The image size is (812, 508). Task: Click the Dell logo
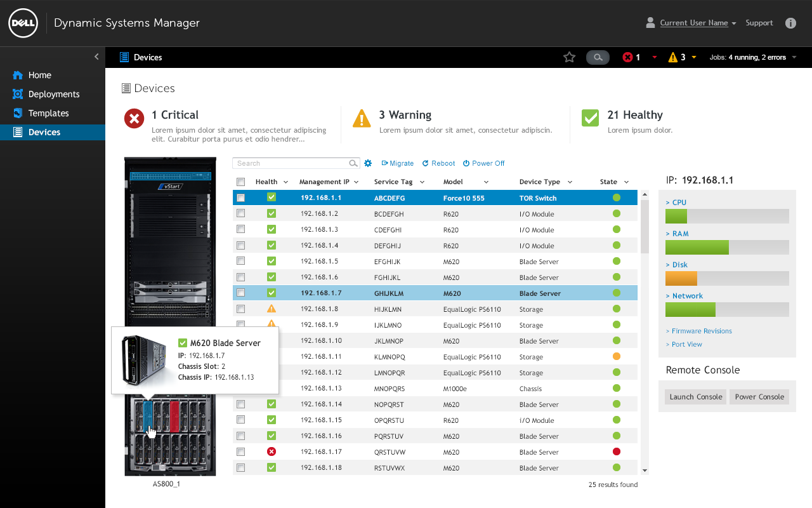point(23,23)
